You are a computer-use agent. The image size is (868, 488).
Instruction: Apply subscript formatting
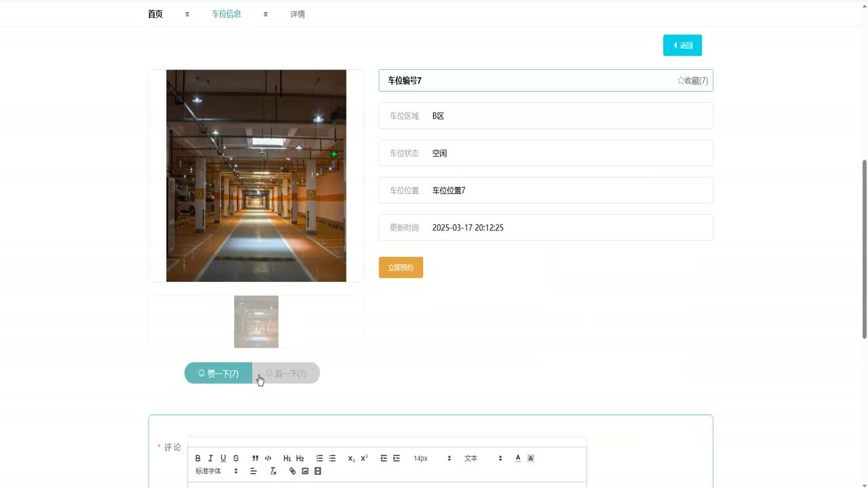tap(351, 458)
